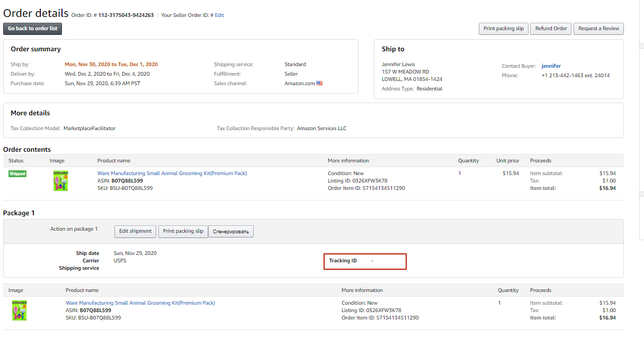
Task: Open product name link in bottom item list
Action: [140, 303]
